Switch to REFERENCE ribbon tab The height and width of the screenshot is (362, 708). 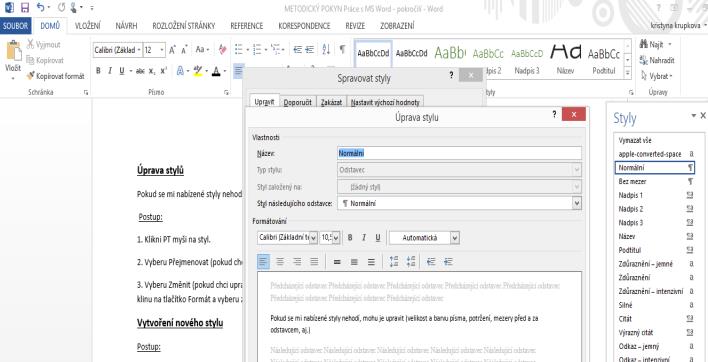[x=247, y=26]
